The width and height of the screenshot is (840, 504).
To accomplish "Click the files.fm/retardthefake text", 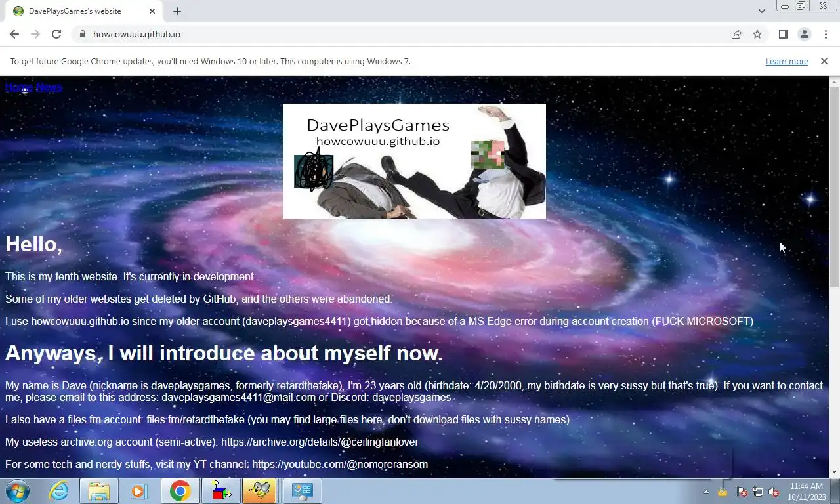I will tap(196, 419).
